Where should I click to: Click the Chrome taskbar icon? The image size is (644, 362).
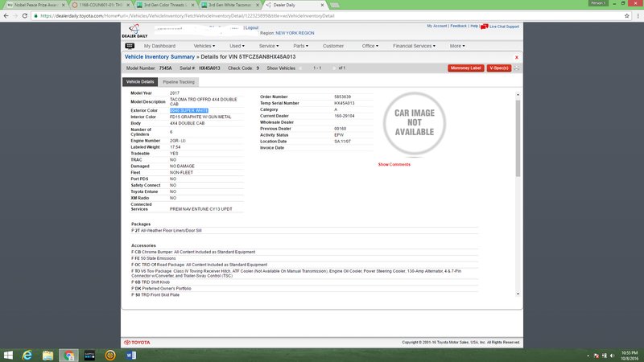tap(68, 356)
